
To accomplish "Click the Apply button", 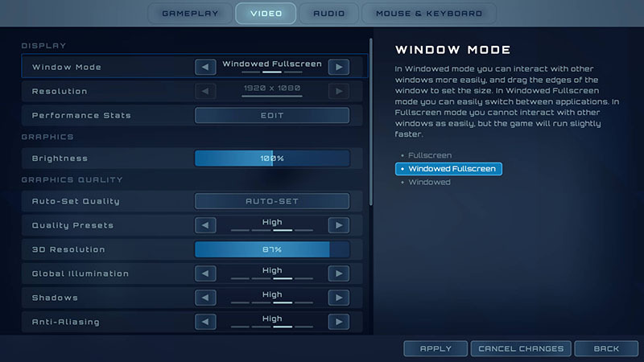I will click(436, 348).
